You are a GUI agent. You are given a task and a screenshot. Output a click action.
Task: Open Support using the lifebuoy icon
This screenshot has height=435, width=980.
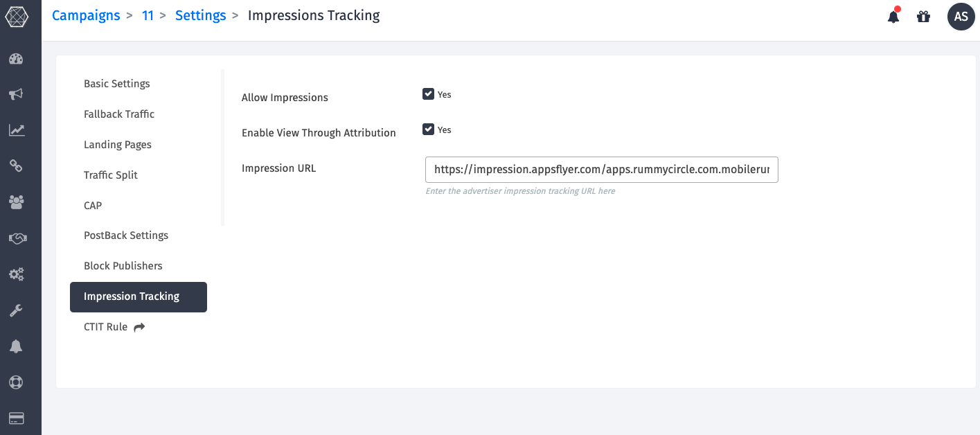coord(16,382)
